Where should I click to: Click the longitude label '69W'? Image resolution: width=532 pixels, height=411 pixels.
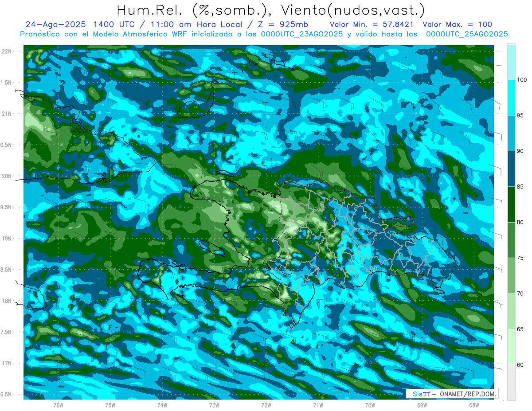(422, 405)
